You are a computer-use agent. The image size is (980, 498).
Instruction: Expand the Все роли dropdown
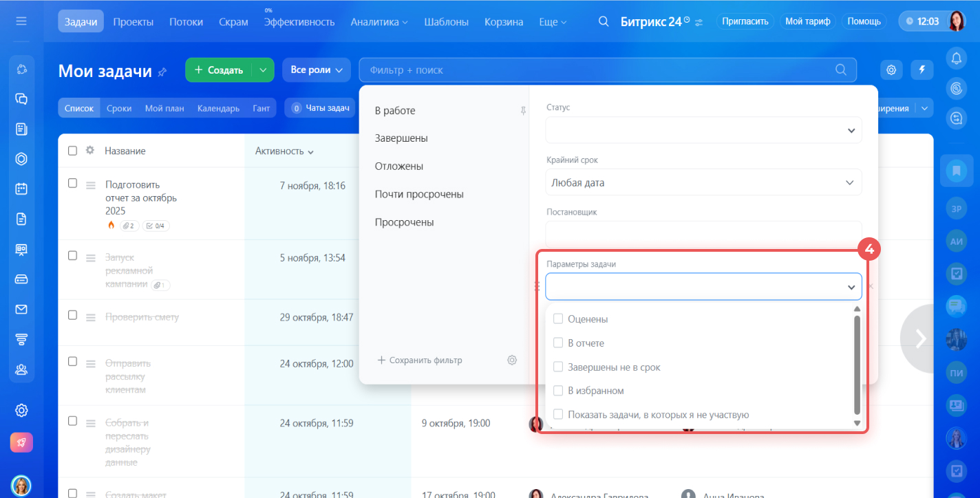[x=316, y=70]
